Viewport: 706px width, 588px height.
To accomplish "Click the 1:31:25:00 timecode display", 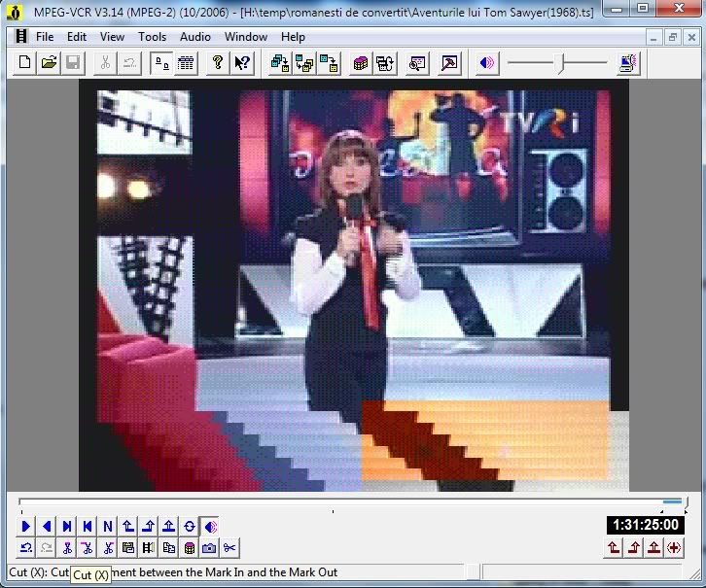I will pyautogui.click(x=644, y=525).
